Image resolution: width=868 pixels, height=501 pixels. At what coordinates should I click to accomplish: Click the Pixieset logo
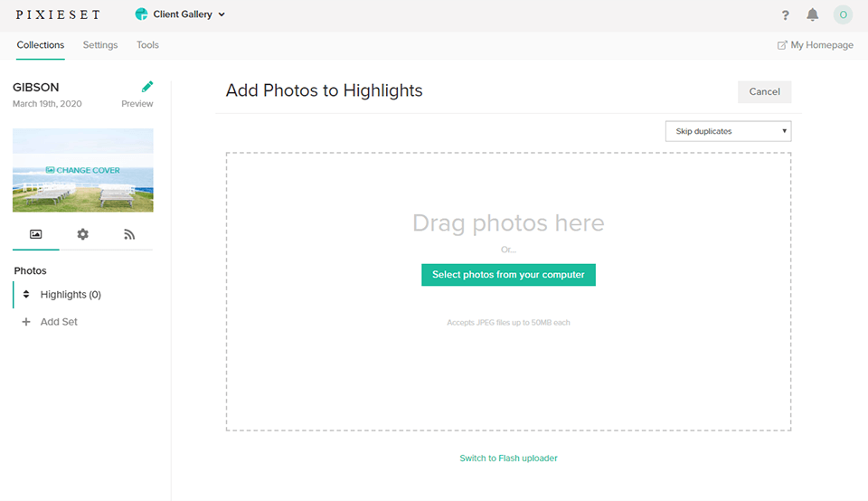[x=58, y=14]
